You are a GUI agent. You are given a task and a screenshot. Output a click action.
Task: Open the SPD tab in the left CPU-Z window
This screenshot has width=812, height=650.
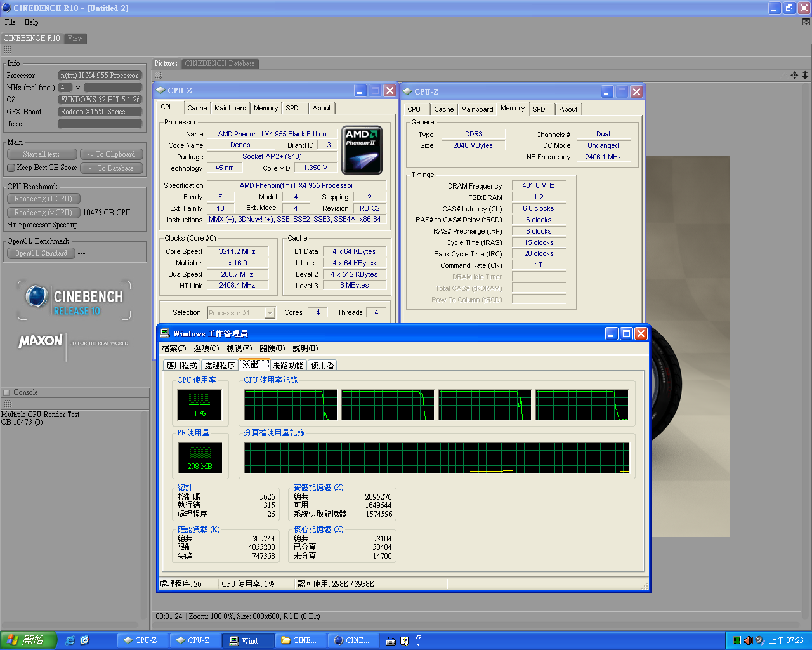292,108
